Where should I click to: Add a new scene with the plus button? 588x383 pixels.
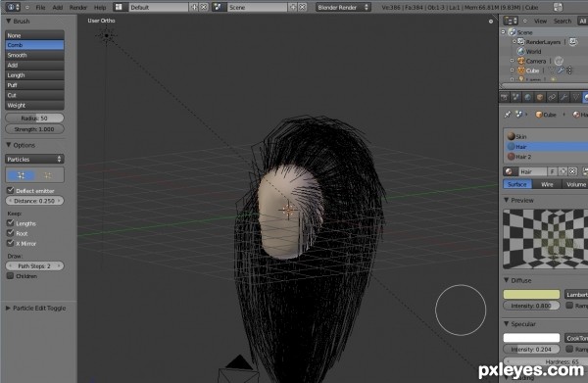pyautogui.click(x=293, y=7)
